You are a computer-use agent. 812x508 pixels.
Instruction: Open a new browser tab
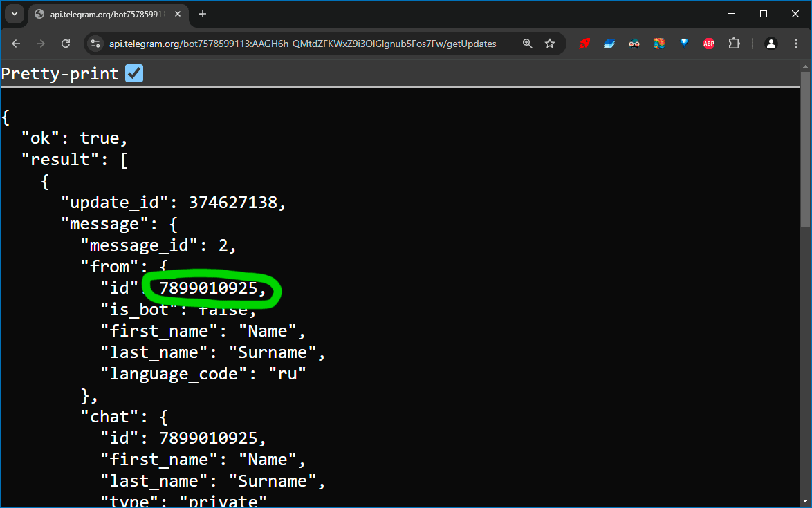click(203, 15)
